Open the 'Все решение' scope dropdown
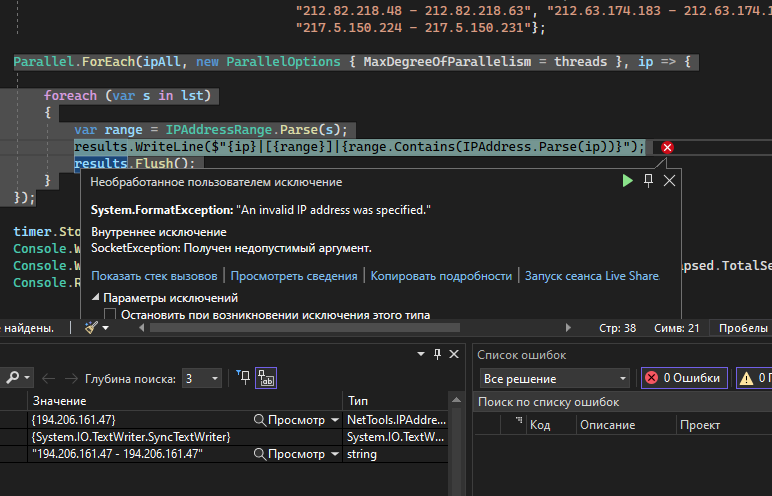 click(554, 378)
